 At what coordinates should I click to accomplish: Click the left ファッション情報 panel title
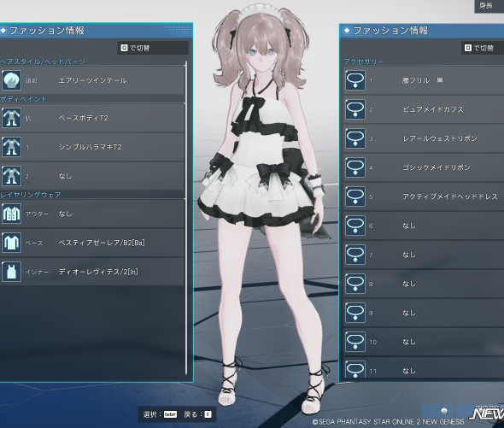47,31
